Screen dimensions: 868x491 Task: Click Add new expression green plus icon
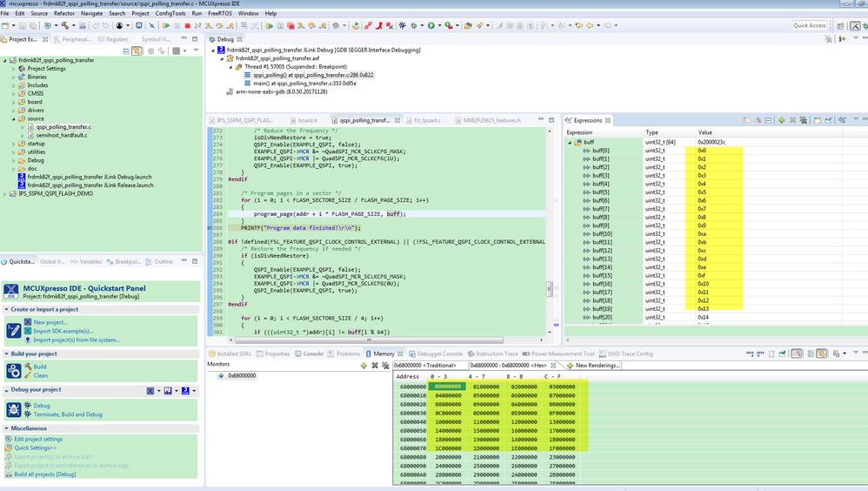pos(781,120)
